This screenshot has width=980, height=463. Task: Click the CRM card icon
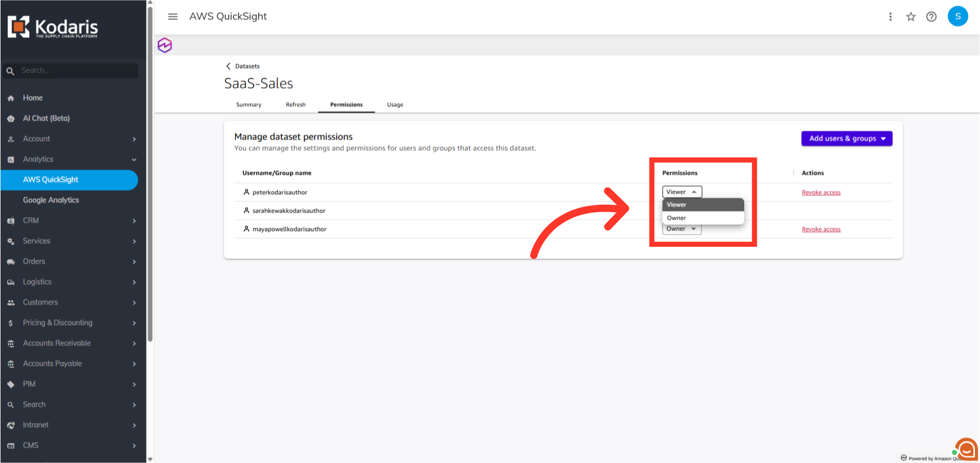coord(11,221)
